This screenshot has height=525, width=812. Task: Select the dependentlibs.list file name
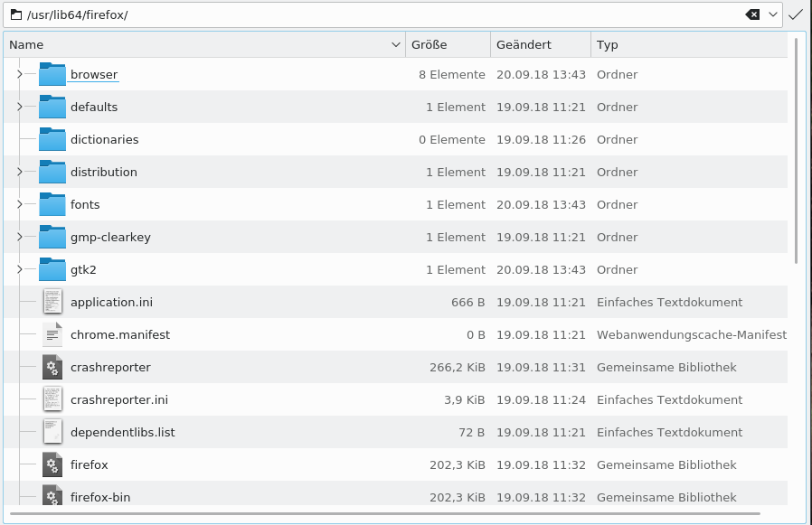[x=123, y=432]
